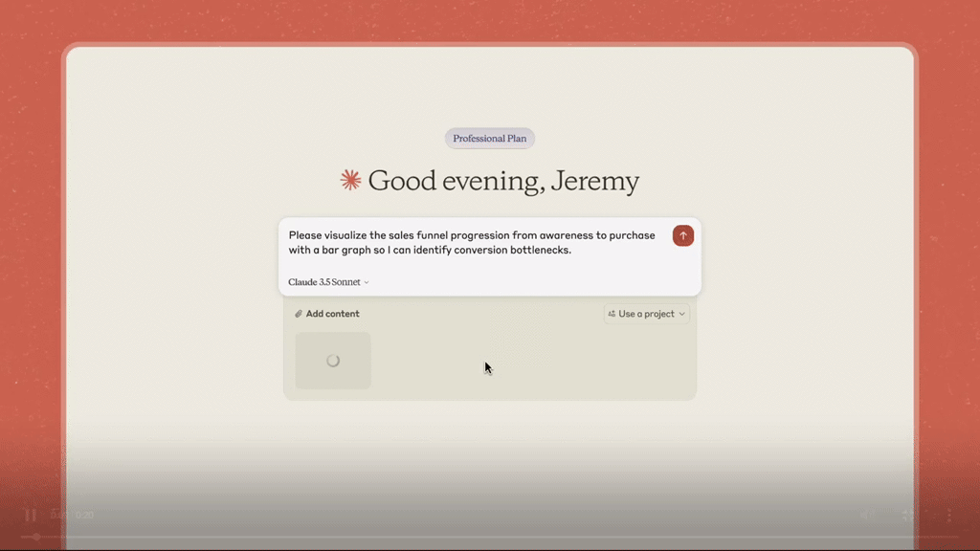This screenshot has height=551, width=980.
Task: Click the Claude starburst logo next to greeting
Action: point(350,180)
